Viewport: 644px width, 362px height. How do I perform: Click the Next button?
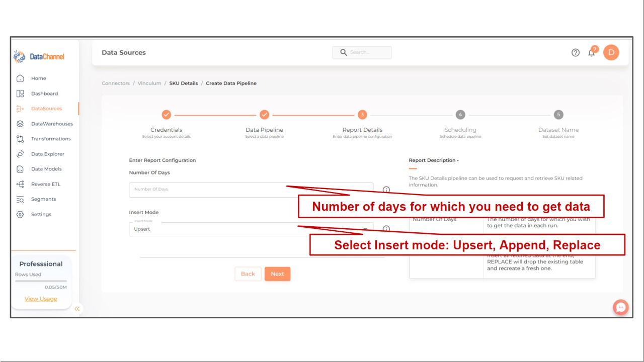point(278,274)
